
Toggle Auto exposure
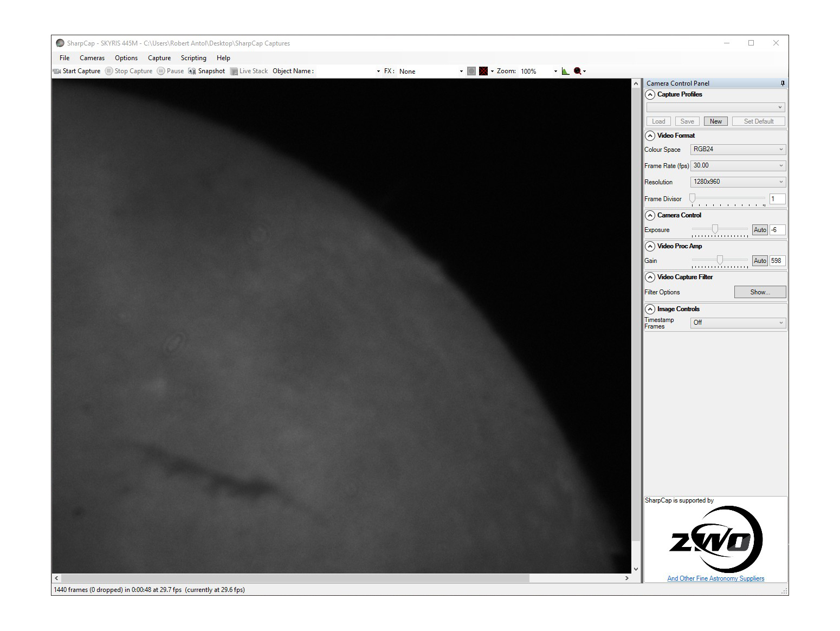[760, 230]
